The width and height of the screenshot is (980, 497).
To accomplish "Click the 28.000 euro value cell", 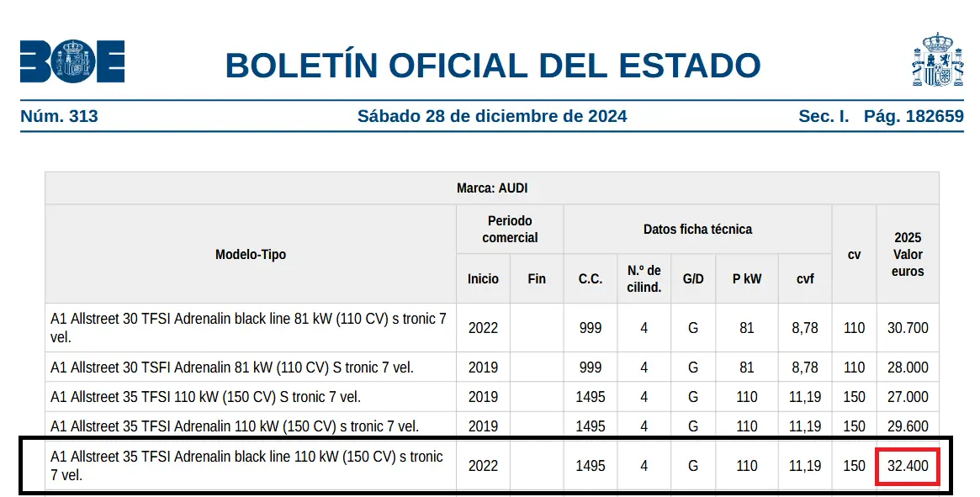I will coord(908,367).
